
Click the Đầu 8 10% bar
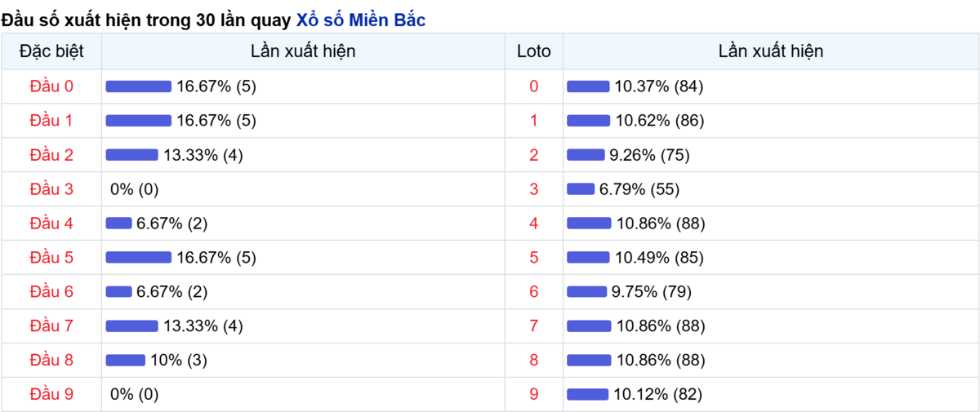[126, 361]
